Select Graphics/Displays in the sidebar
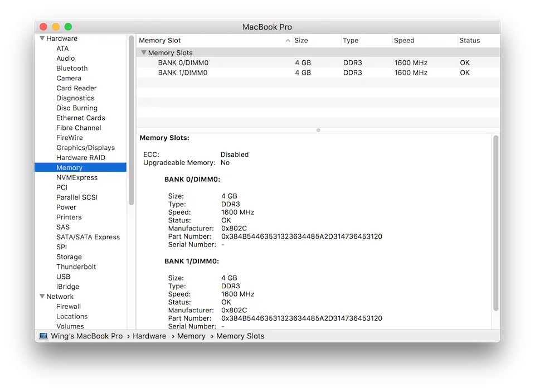The height and width of the screenshot is (392, 535). pos(86,147)
